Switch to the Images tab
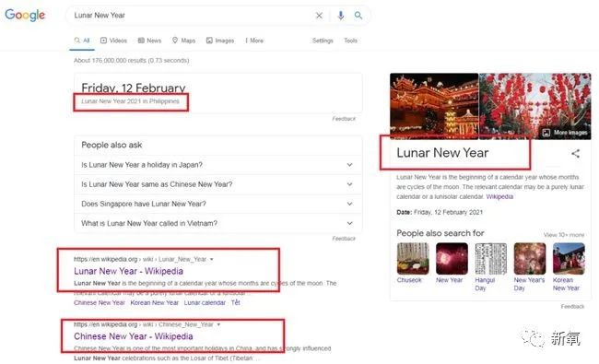Viewport: 599px width, 364px height. point(220,41)
